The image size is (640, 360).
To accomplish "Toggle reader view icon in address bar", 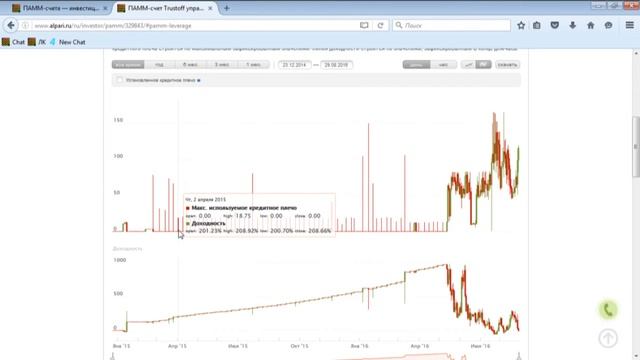I will tap(364, 25).
